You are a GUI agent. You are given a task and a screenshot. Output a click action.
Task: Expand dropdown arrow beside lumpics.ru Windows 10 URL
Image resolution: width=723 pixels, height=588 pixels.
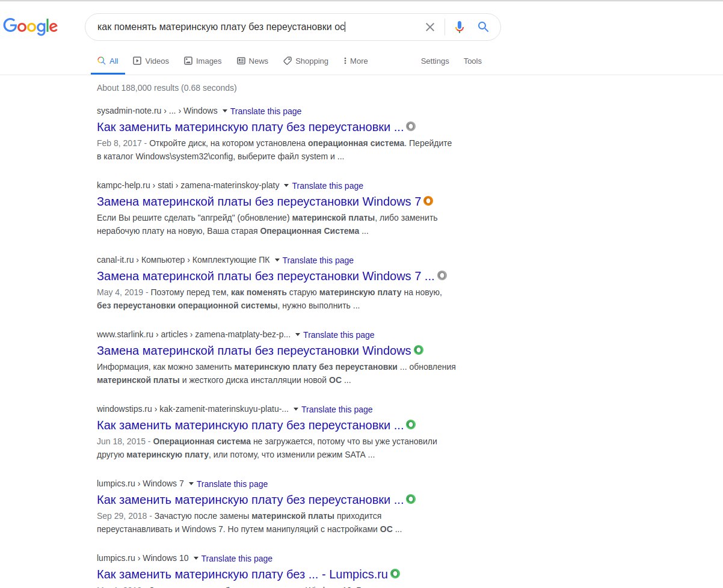(x=196, y=559)
